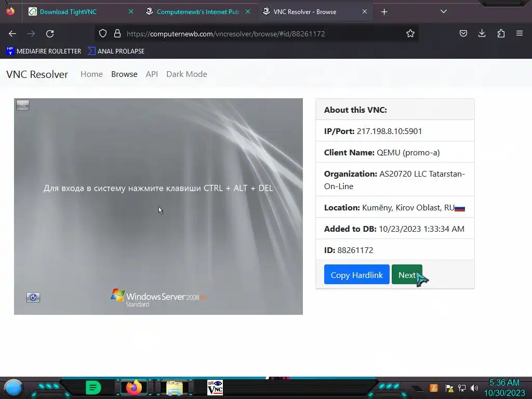
Task: Open the Firefox downloads panel
Action: [x=482, y=33]
